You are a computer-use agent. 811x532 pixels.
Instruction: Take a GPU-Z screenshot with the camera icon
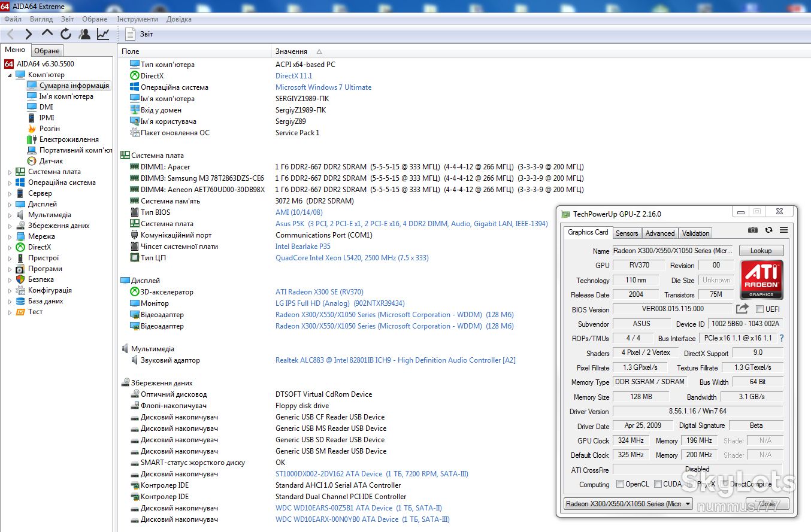pos(753,230)
